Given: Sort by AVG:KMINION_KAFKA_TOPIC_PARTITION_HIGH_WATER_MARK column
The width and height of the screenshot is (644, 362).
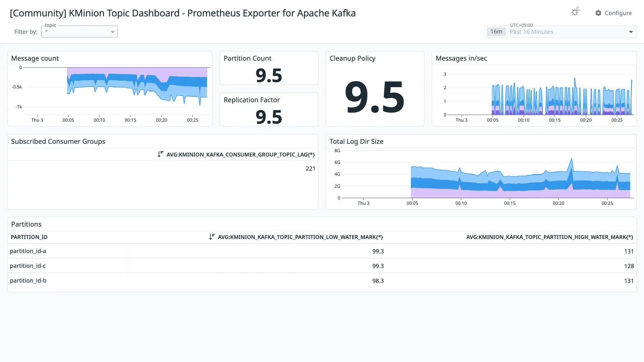Looking at the screenshot, I should [x=549, y=237].
